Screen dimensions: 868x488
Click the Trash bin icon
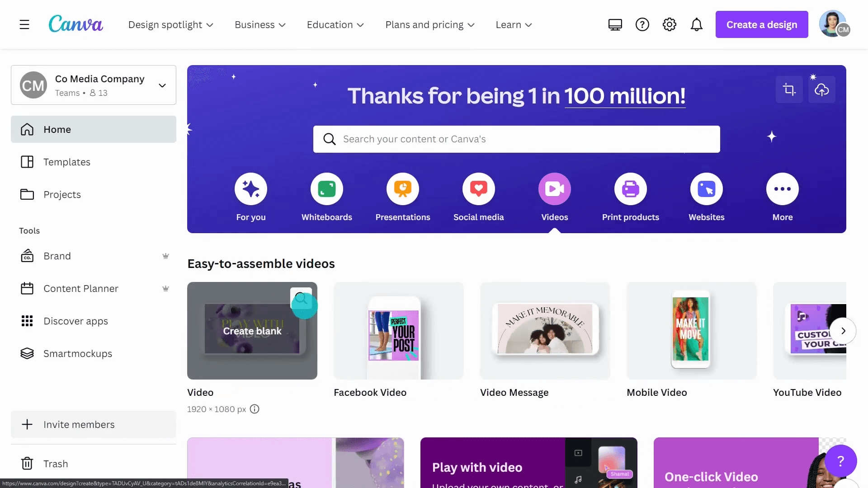point(27,464)
